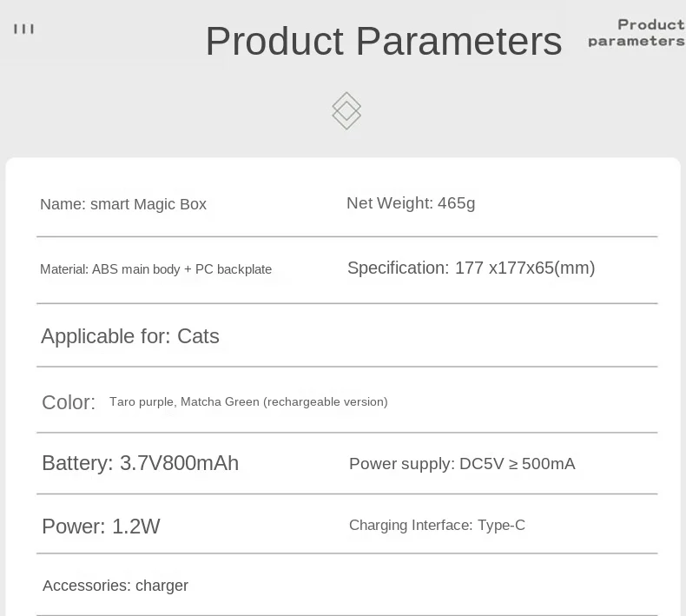
Task: Click the Color: label
Action: [x=69, y=402]
